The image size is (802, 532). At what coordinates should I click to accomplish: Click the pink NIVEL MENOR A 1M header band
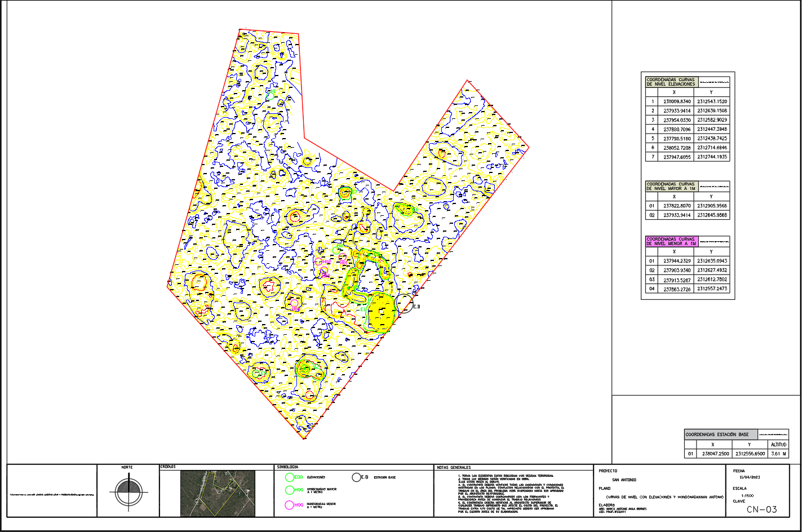[671, 241]
